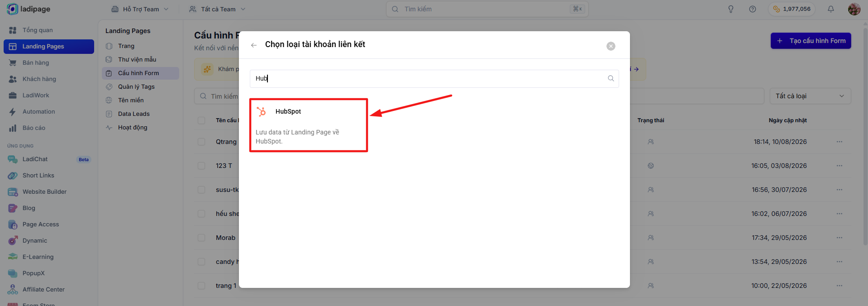Image resolution: width=868 pixels, height=306 pixels.
Task: Expand the Hỗ Trợ Team dropdown
Action: point(140,9)
